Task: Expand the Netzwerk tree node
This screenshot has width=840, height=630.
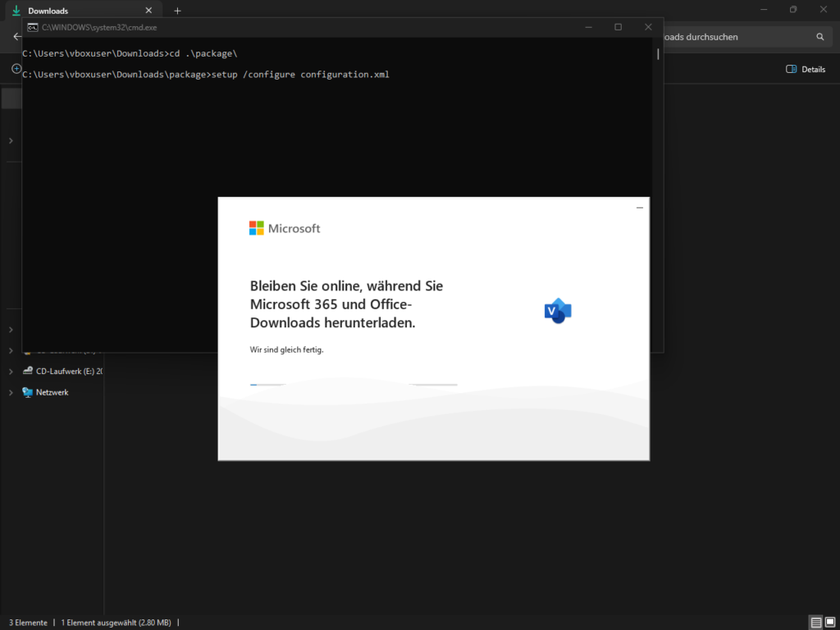Action: [x=11, y=393]
